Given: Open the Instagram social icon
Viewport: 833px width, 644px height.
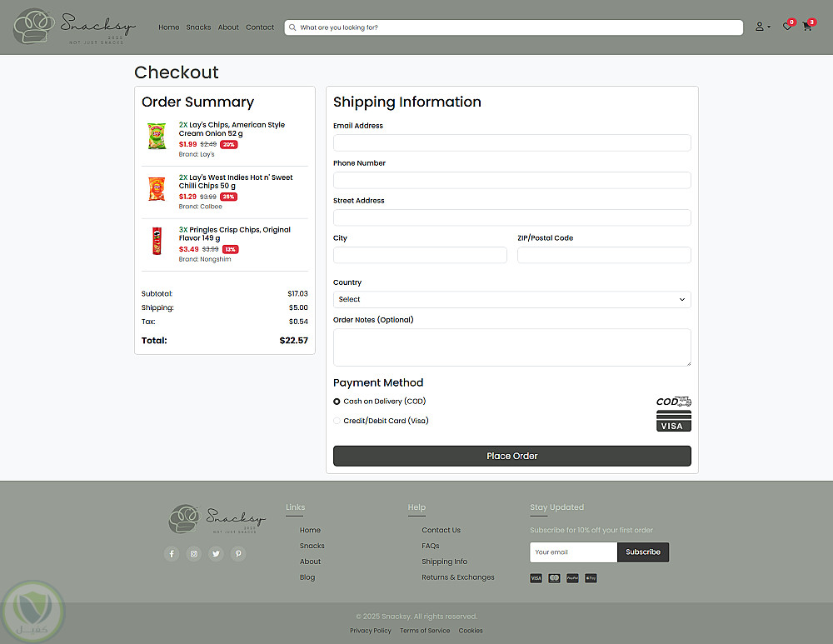Looking at the screenshot, I should pos(194,554).
